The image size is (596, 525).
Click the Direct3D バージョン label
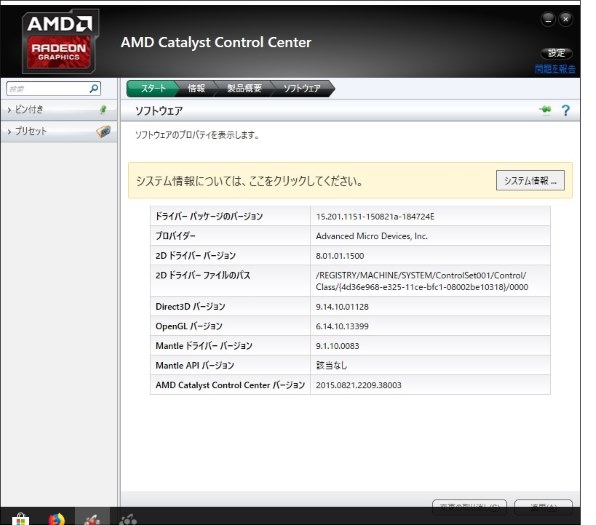[190, 306]
